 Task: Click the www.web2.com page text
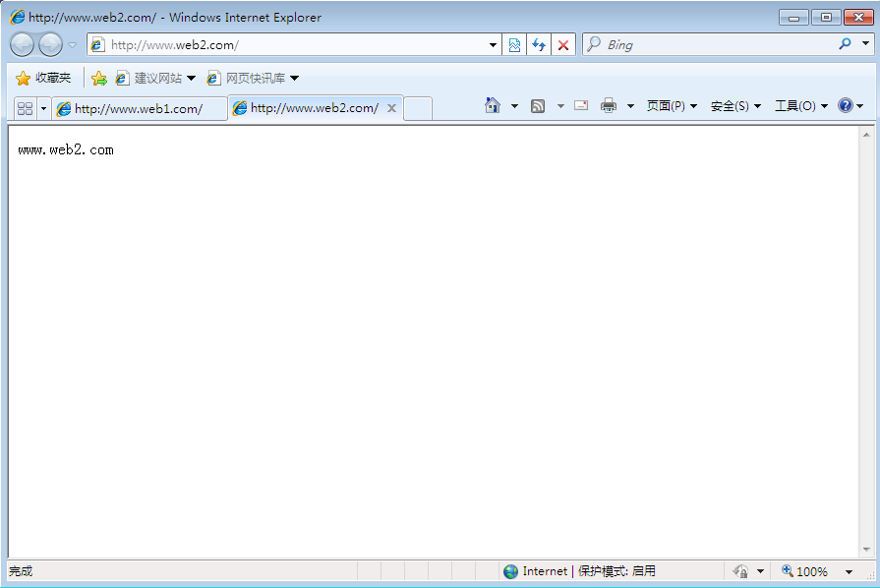pyautogui.click(x=66, y=149)
